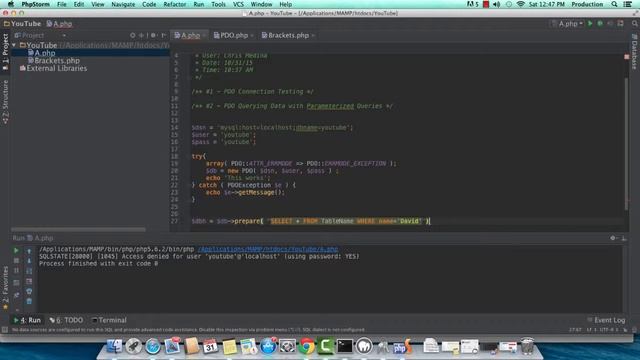Viewport: 640px width, 360px height.
Task: Open Search Everywhere magnifier in the toolbar
Action: click(635, 24)
